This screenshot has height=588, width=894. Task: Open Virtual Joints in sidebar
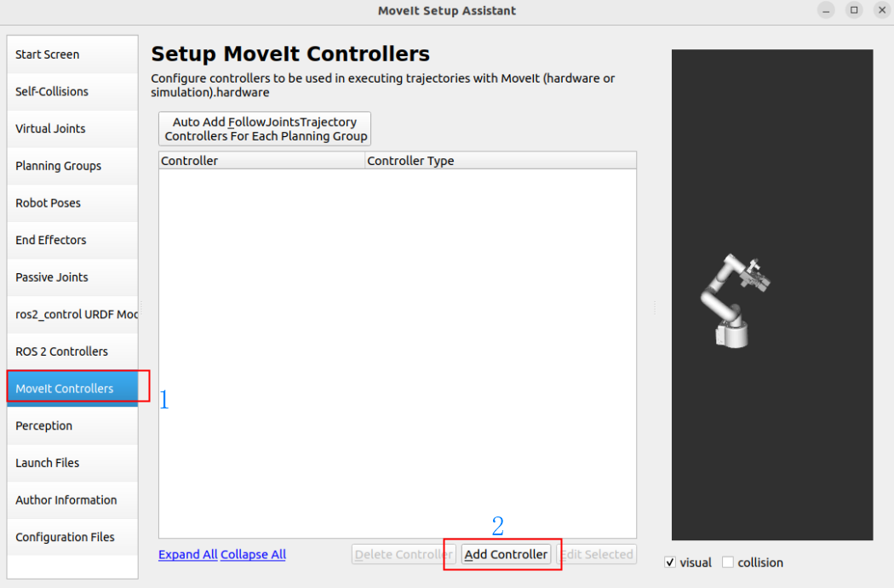72,128
